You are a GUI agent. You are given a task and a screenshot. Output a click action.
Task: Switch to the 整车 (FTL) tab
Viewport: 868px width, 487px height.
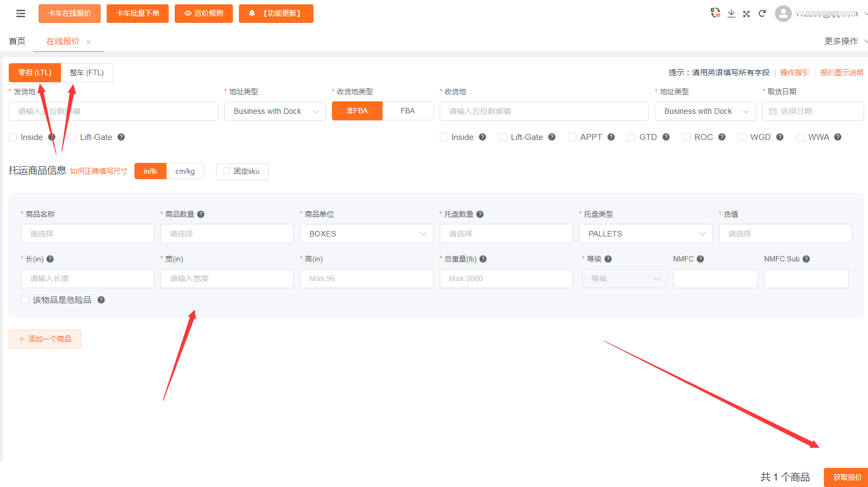coord(87,72)
